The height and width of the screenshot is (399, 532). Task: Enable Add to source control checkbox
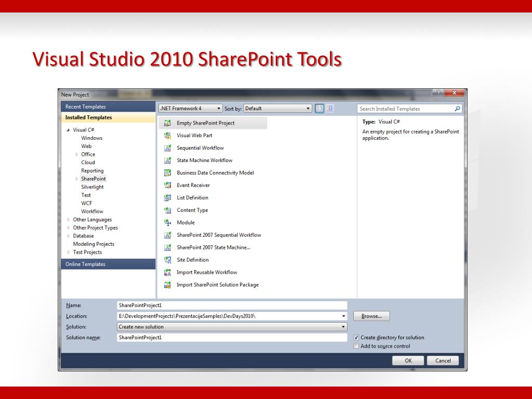point(356,346)
